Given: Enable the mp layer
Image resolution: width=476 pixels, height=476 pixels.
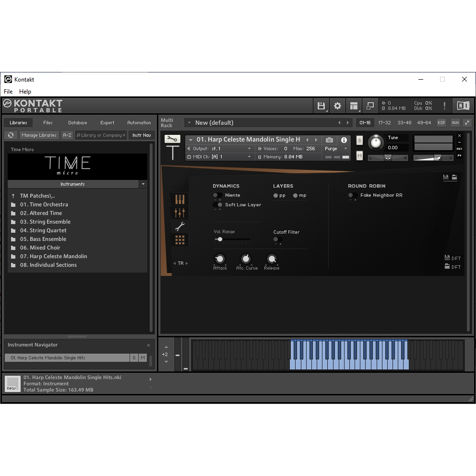Looking at the screenshot, I should pyautogui.click(x=295, y=195).
